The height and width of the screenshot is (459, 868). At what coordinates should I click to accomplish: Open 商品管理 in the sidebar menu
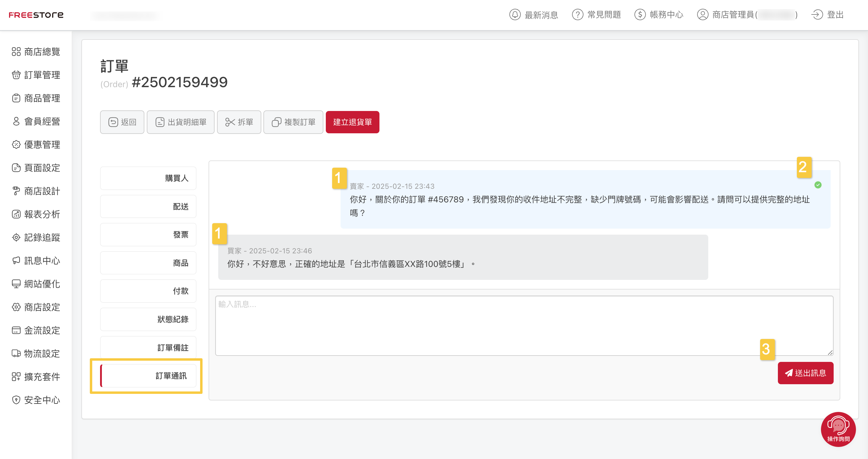coord(42,98)
